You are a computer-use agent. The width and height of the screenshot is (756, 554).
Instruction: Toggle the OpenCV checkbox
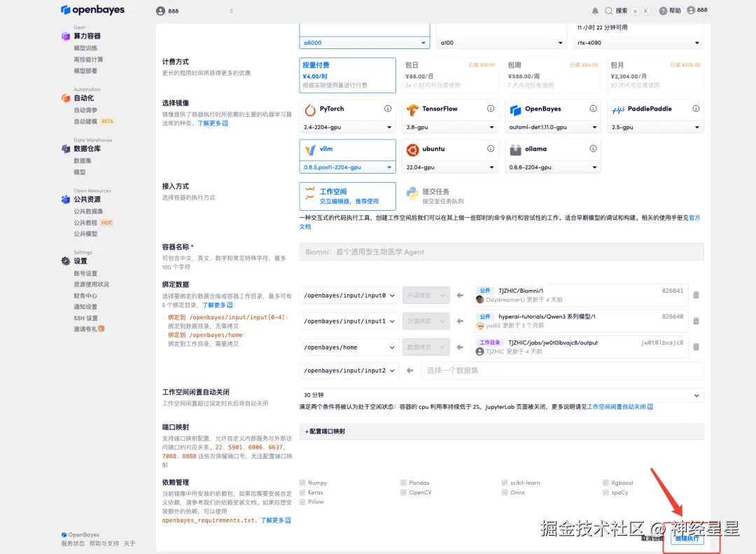point(403,492)
